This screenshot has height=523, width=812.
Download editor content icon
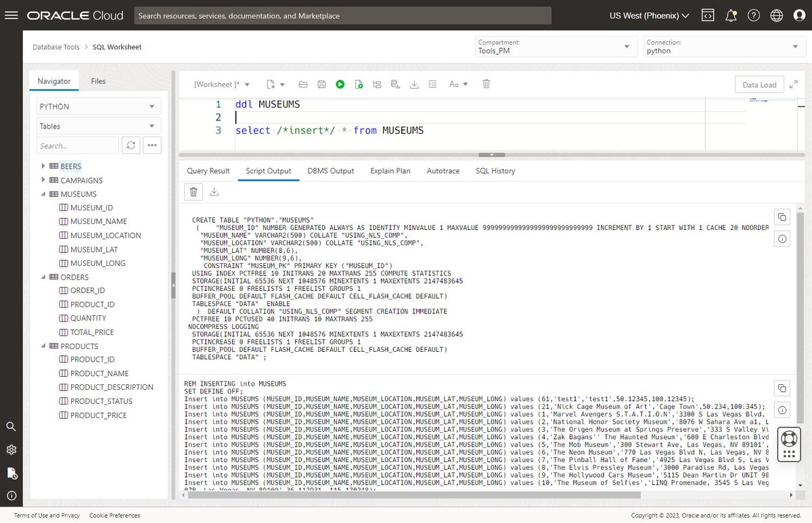pyautogui.click(x=414, y=85)
